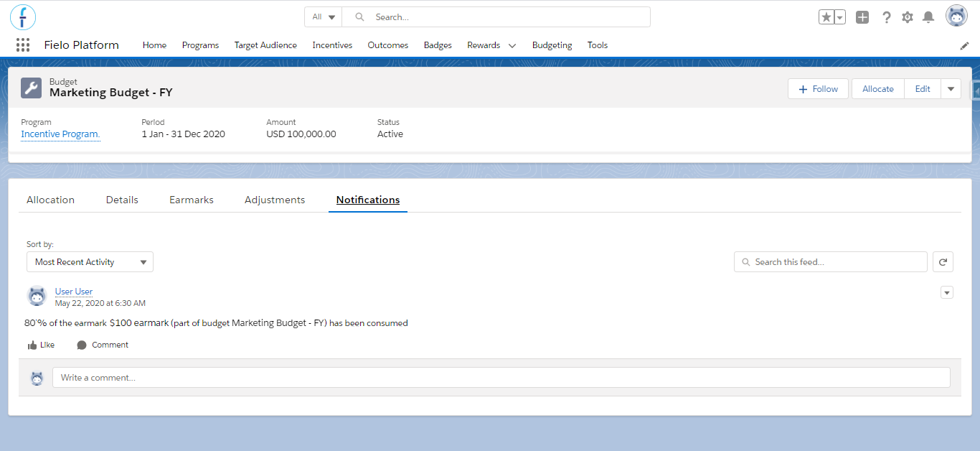Click the Comment speech bubble icon
Viewport: 980px width, 451px height.
(x=82, y=345)
